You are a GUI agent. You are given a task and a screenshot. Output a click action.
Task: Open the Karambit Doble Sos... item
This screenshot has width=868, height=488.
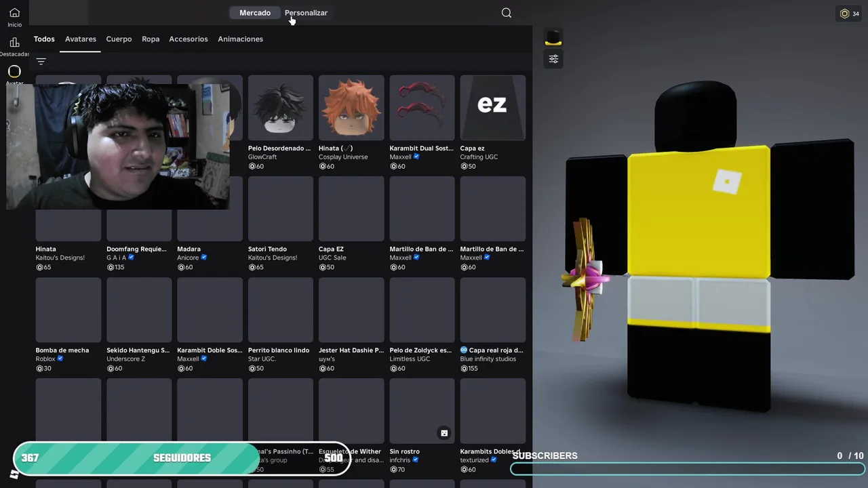point(210,325)
